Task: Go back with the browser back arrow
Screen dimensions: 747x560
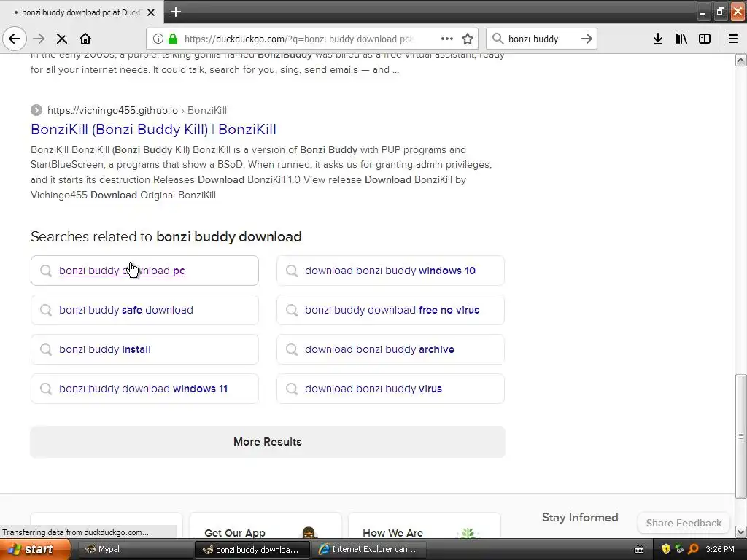Action: (x=15, y=39)
